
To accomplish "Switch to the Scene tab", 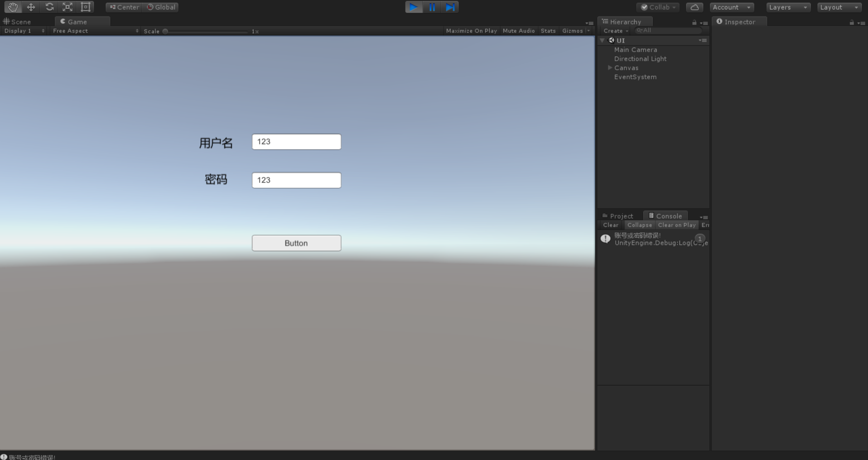I will click(x=17, y=22).
